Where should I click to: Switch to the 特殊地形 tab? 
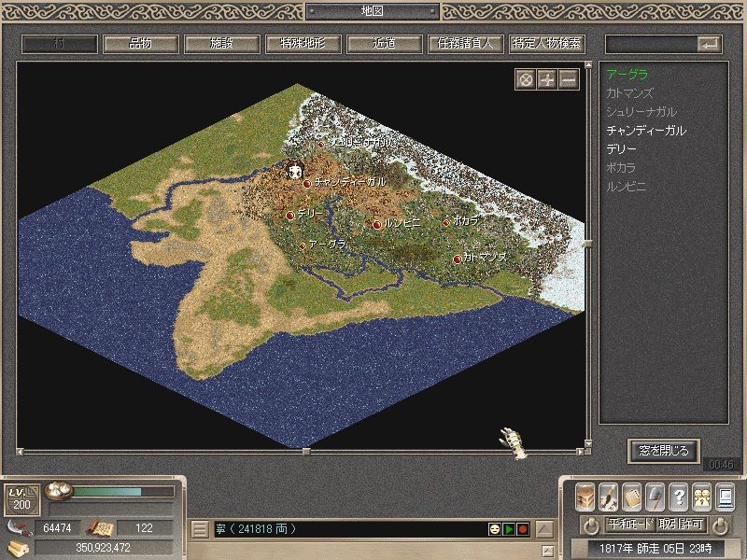pos(303,44)
